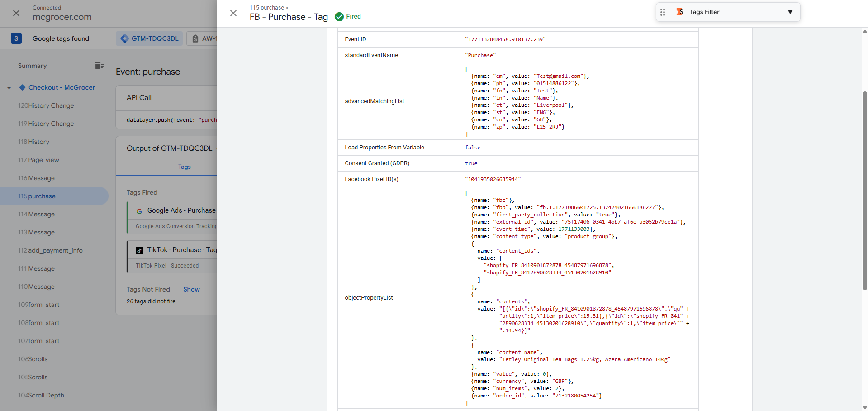This screenshot has width=868, height=411.
Task: Select the 112 add_payment_info event
Action: click(51, 250)
